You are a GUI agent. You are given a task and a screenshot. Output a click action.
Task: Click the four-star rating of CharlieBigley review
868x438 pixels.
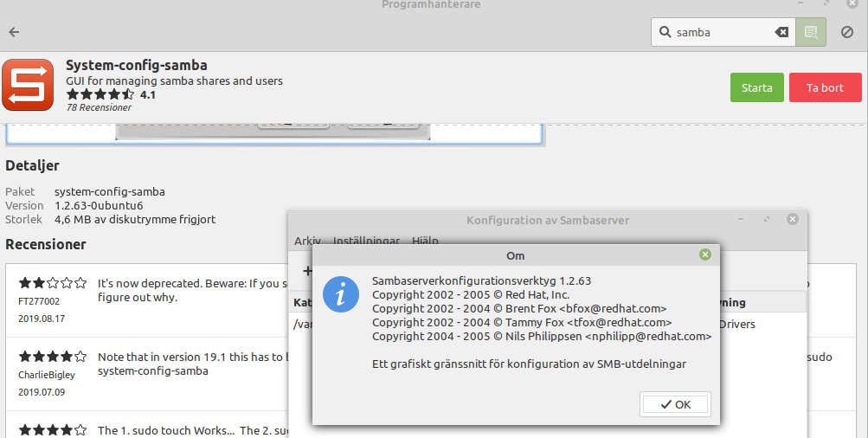coord(53,356)
